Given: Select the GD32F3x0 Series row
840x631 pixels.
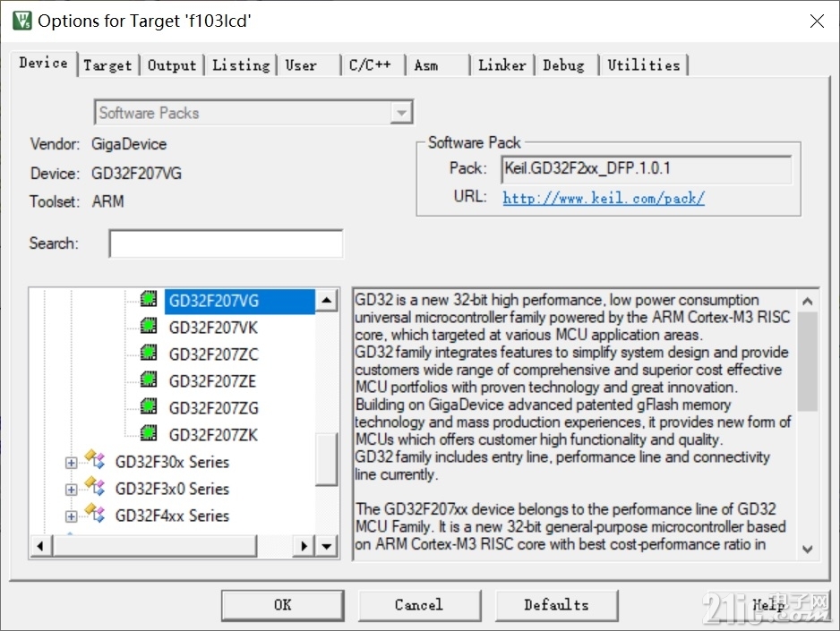Looking at the screenshot, I should 172,489.
